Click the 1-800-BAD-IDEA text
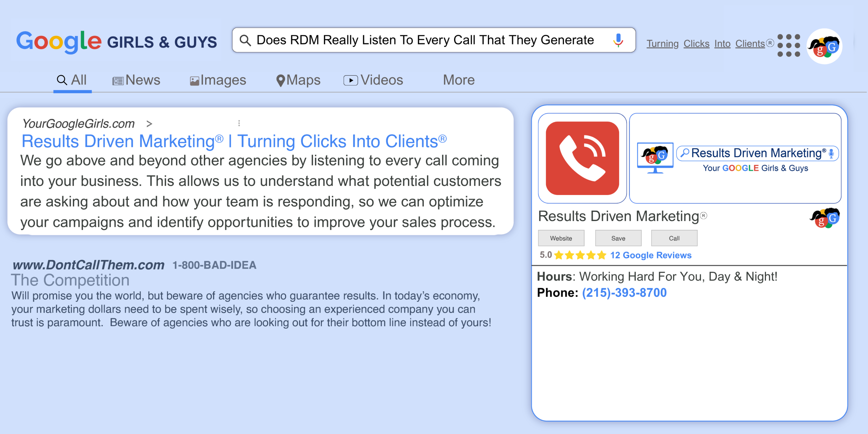868x434 pixels. (x=214, y=265)
